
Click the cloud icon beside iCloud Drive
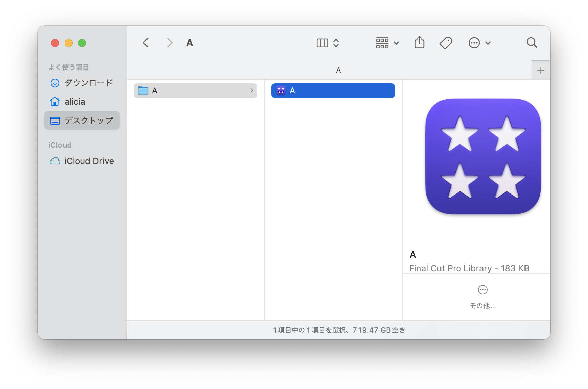click(x=55, y=161)
